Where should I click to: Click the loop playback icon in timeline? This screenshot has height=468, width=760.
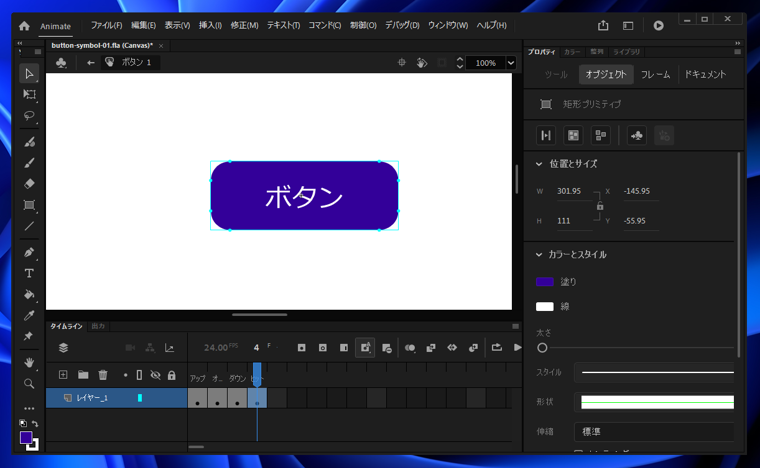[x=496, y=347]
